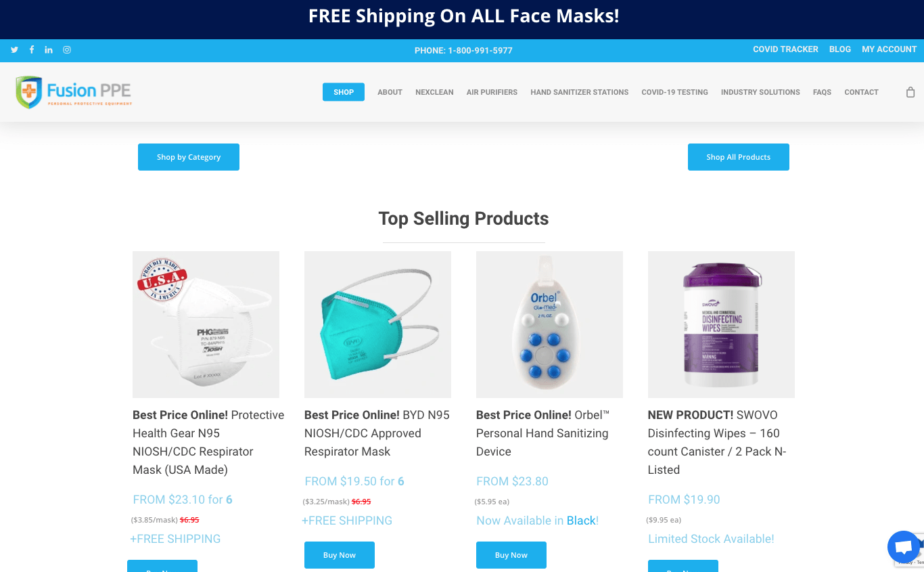Buy Now for Orbel sanitizing device
Viewport: 924px width, 572px height.
(511, 555)
